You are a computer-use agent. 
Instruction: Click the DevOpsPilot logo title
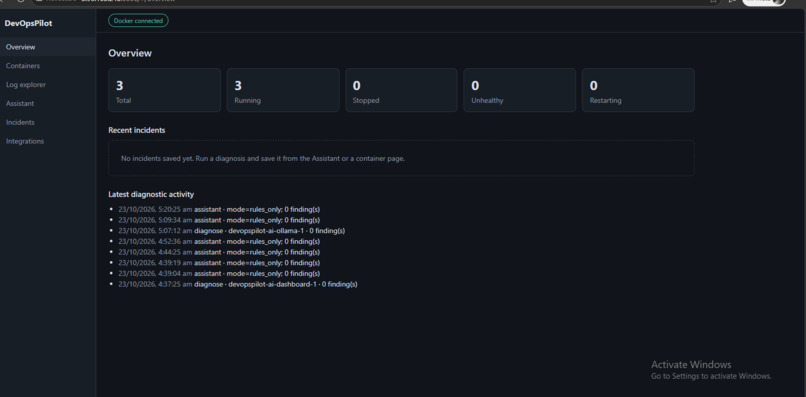click(28, 23)
